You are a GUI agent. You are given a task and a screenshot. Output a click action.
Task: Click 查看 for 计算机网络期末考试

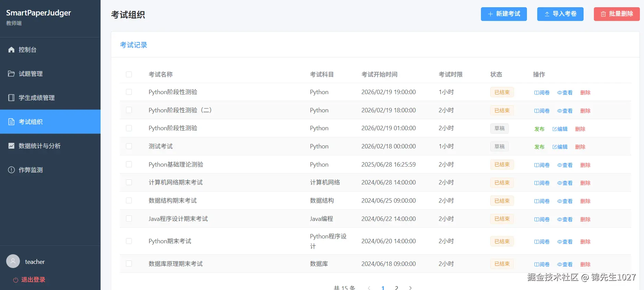click(x=565, y=183)
